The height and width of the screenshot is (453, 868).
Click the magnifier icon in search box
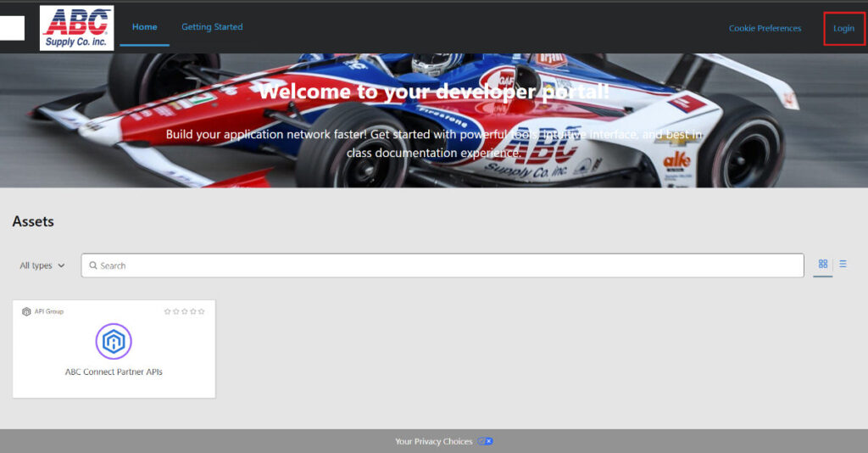(93, 266)
